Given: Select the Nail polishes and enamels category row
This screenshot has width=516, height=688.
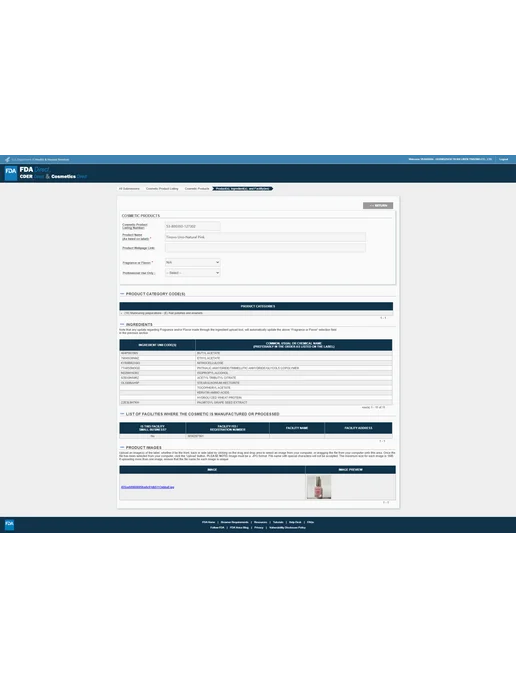Looking at the screenshot, I should pyautogui.click(x=256, y=313).
